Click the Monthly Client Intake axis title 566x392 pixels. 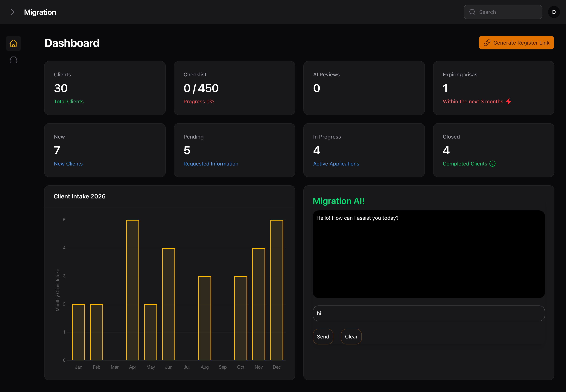point(58,290)
